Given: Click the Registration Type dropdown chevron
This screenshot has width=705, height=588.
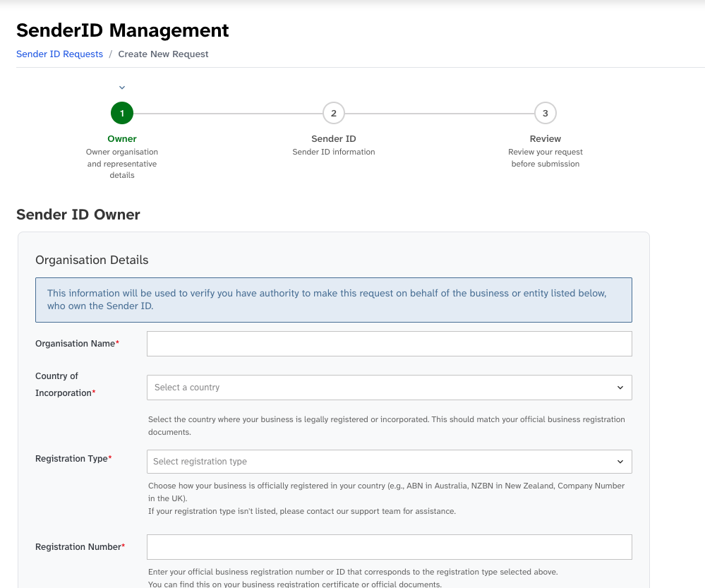Looking at the screenshot, I should click(620, 462).
